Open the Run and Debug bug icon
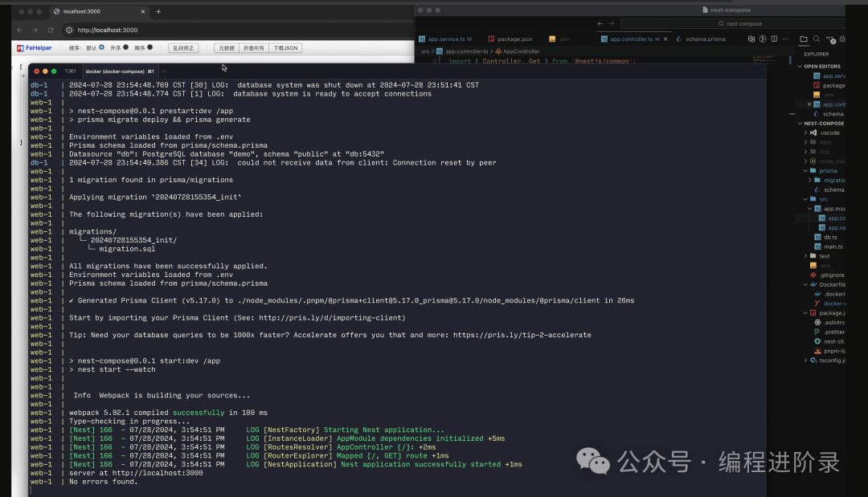This screenshot has height=497, width=868. [842, 39]
